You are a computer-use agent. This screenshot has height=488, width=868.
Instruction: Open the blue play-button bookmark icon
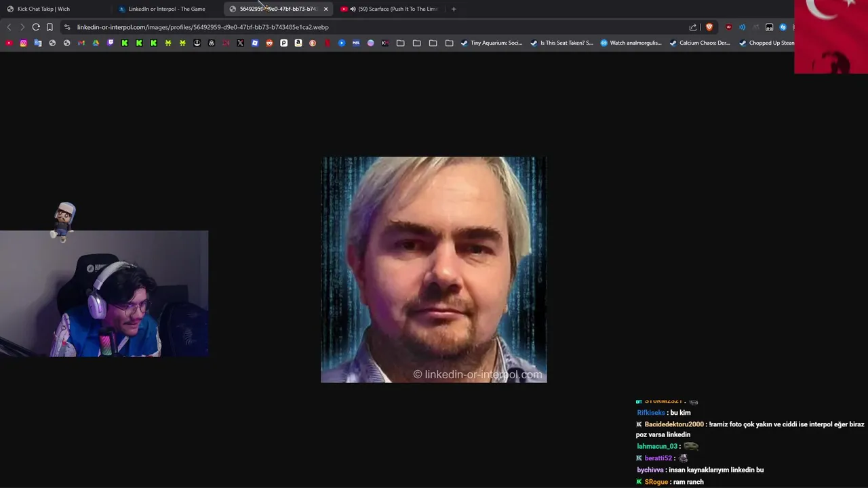[342, 43]
